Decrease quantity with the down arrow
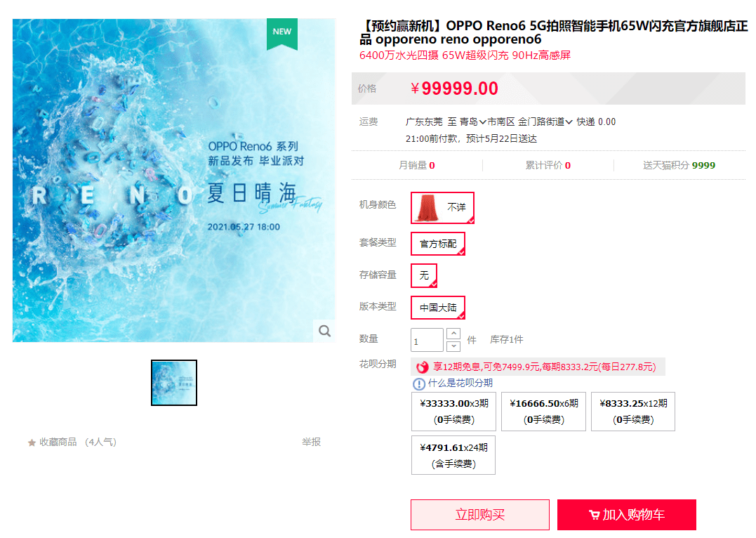 [x=453, y=346]
